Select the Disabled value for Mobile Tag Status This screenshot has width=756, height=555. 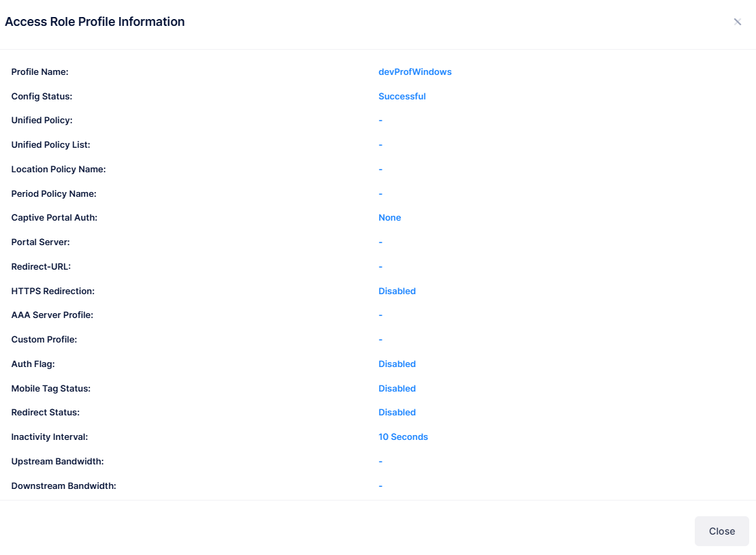(397, 388)
